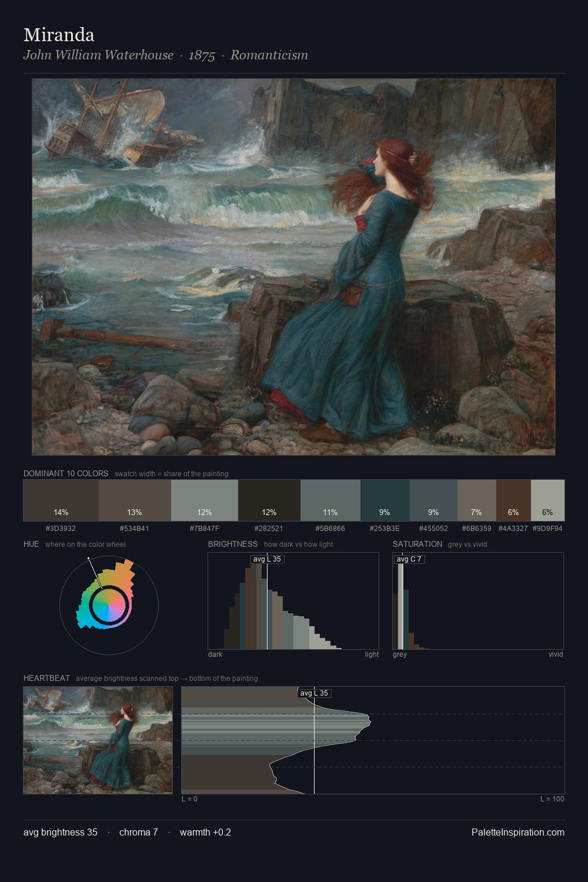Pick the #253B3E teal swatch

pyautogui.click(x=385, y=500)
